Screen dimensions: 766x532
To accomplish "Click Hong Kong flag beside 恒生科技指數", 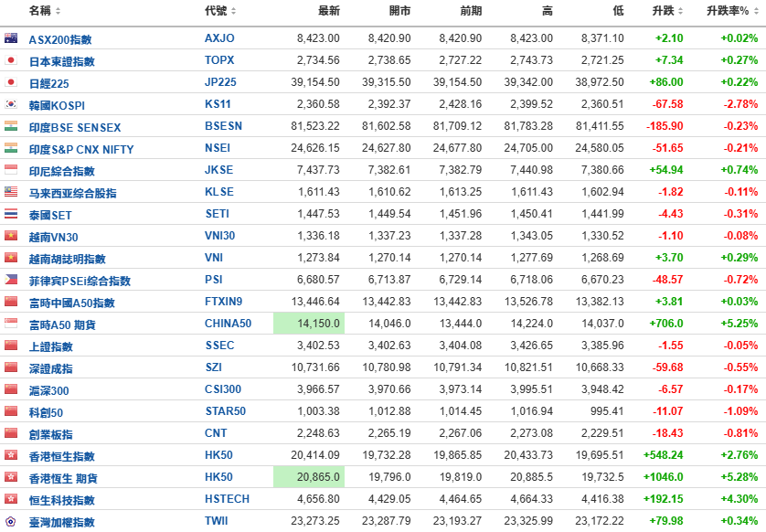I will [11, 499].
